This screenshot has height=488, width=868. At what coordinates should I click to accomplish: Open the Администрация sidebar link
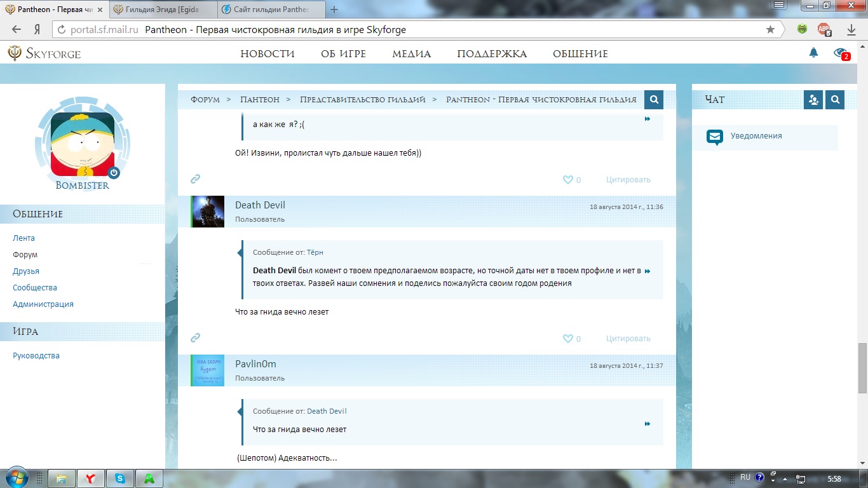(43, 304)
